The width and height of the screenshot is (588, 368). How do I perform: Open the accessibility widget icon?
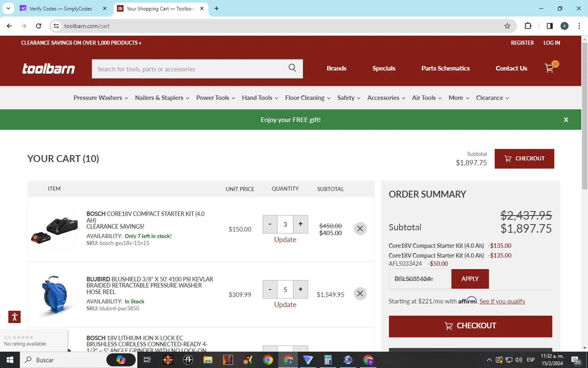[x=15, y=317]
